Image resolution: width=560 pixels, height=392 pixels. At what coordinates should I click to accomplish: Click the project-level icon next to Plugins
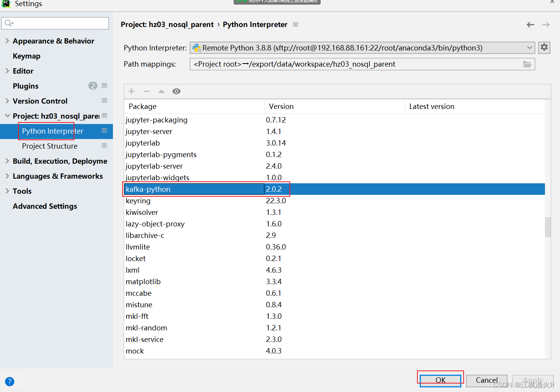tap(104, 85)
